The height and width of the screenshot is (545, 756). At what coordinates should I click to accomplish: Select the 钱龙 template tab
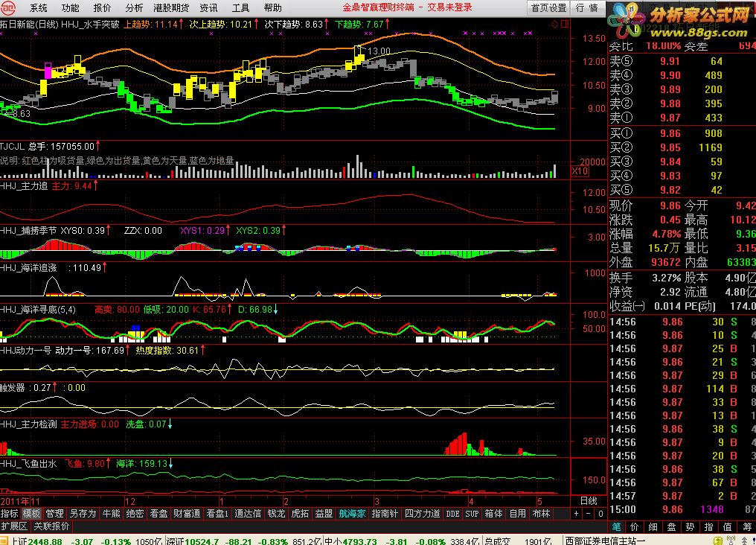point(276,514)
